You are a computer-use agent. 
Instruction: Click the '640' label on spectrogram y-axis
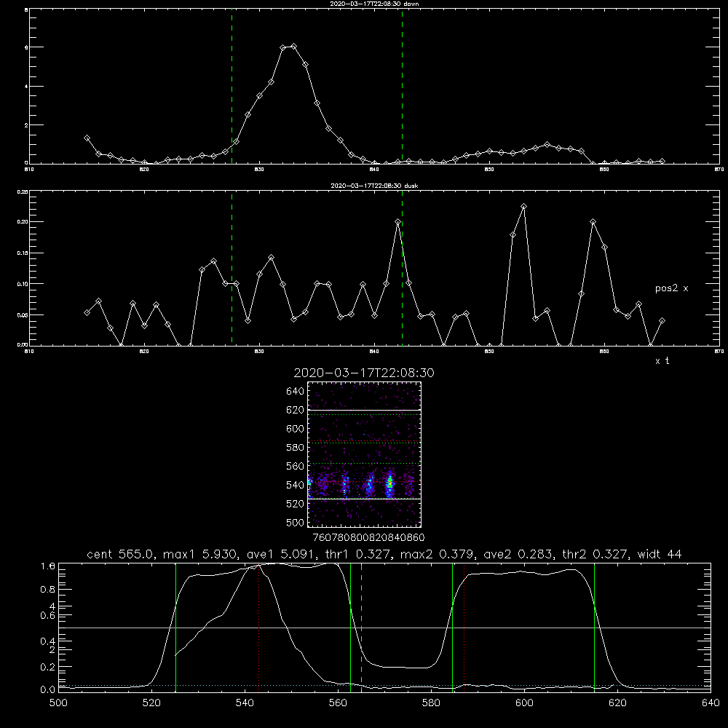pyautogui.click(x=296, y=392)
